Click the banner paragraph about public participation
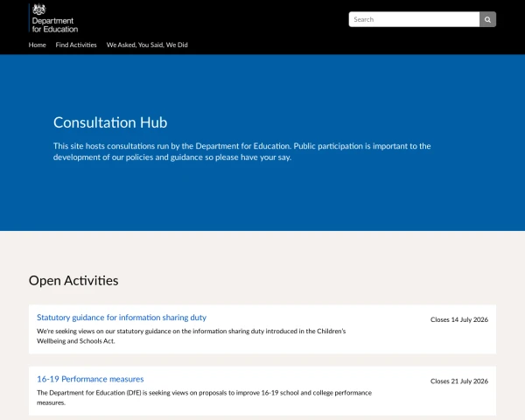Screen dimensions: 525x420 point(241,151)
